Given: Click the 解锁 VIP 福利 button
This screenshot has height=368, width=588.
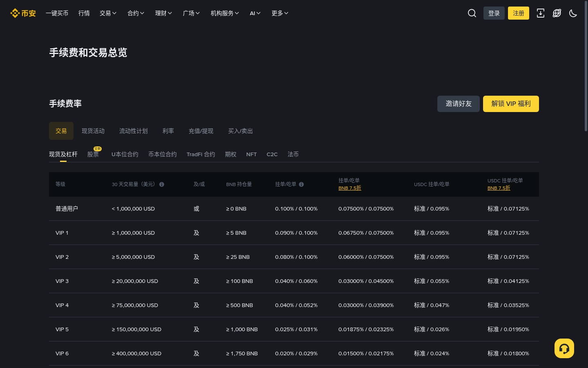Looking at the screenshot, I should [511, 104].
